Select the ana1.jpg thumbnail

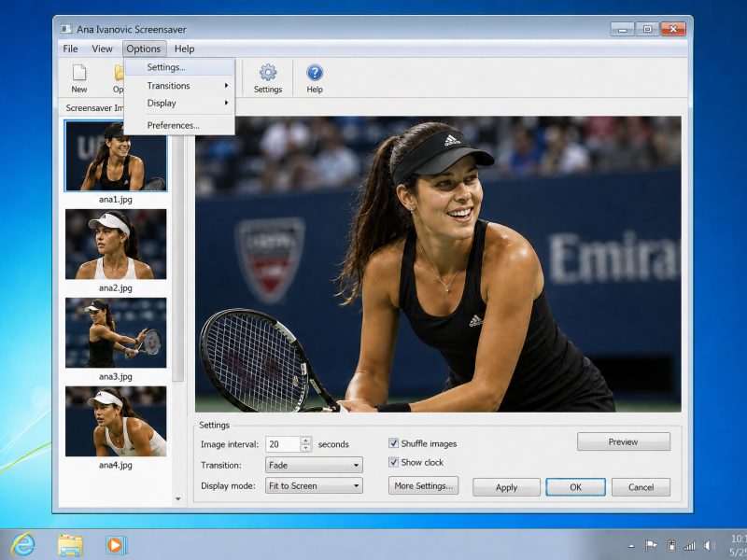click(x=116, y=156)
